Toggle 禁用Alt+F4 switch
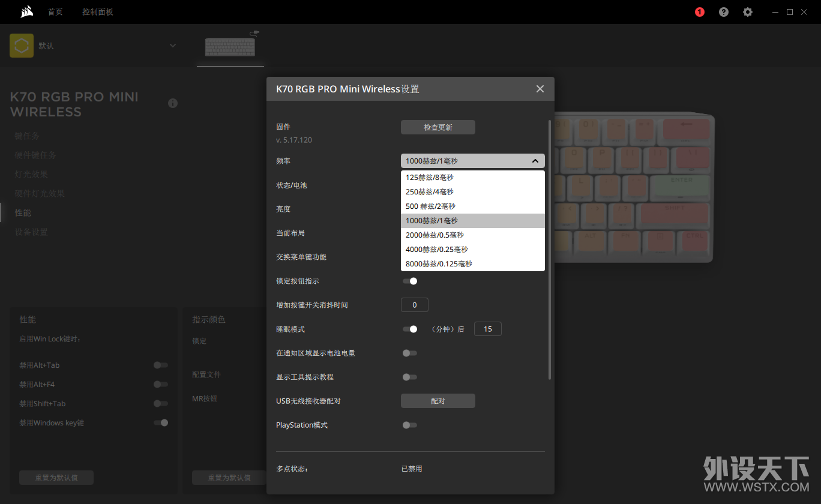 click(x=161, y=384)
